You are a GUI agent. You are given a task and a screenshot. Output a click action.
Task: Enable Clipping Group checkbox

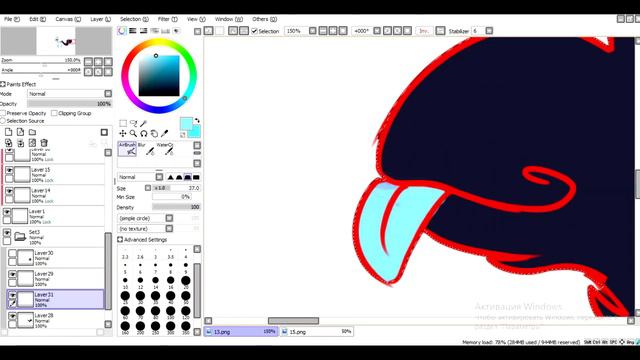point(54,113)
